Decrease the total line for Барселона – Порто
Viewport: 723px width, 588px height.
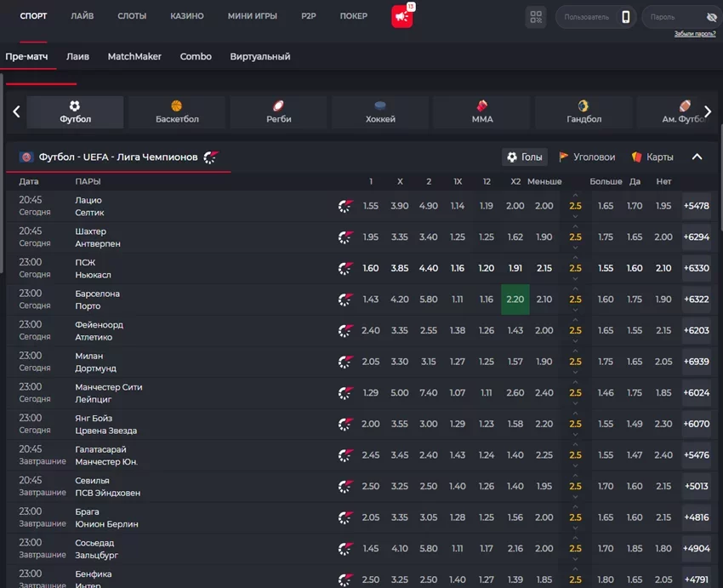click(x=575, y=310)
